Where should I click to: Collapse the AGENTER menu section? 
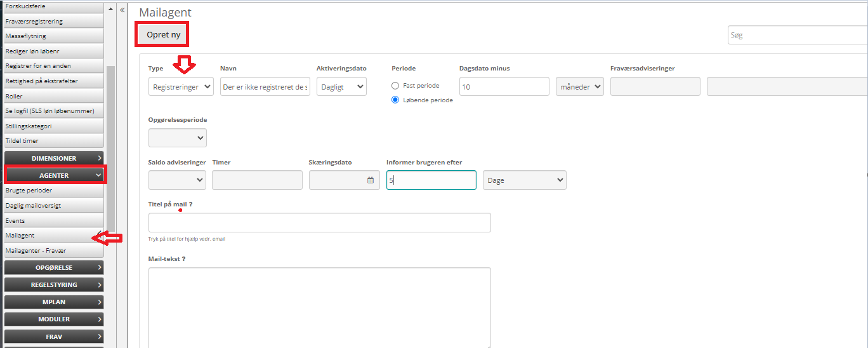coord(55,175)
